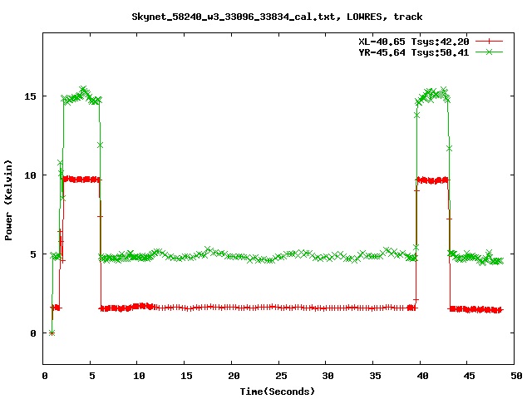Click x-axis tick label 35

375,376
